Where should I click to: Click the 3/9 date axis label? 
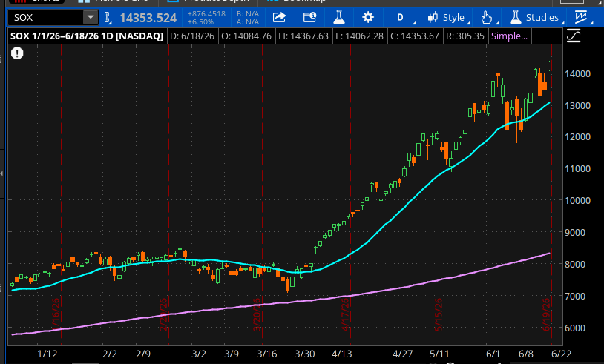tap(232, 354)
